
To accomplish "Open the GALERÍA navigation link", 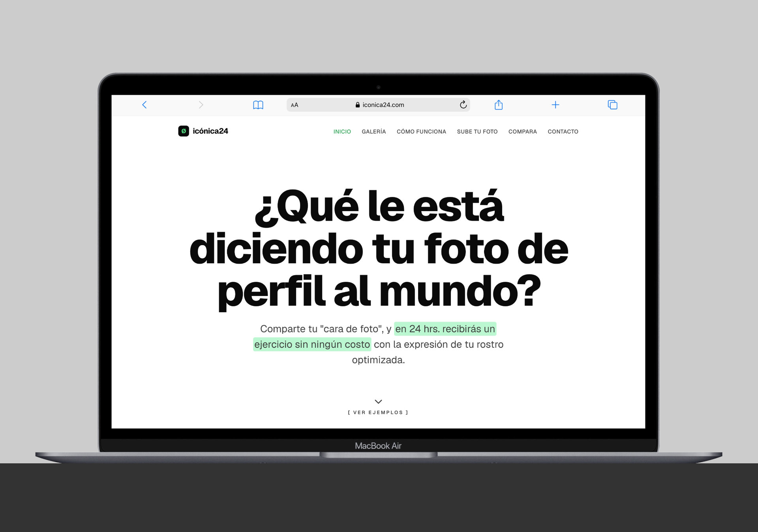I will [x=374, y=131].
